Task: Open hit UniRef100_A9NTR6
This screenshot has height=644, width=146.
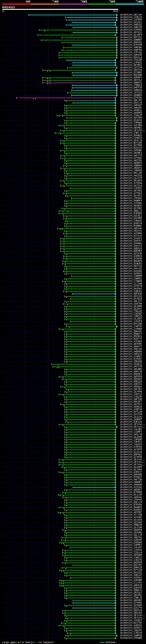Action: [131, 50]
